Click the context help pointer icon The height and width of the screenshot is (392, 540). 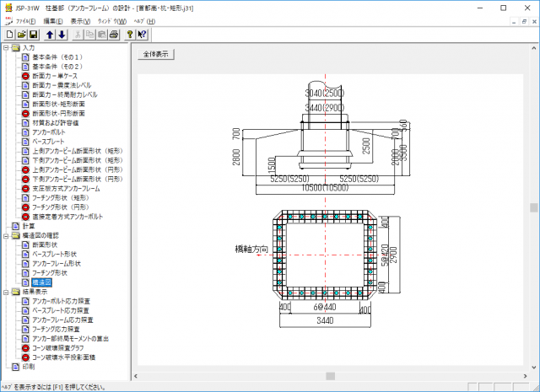[x=142, y=35]
